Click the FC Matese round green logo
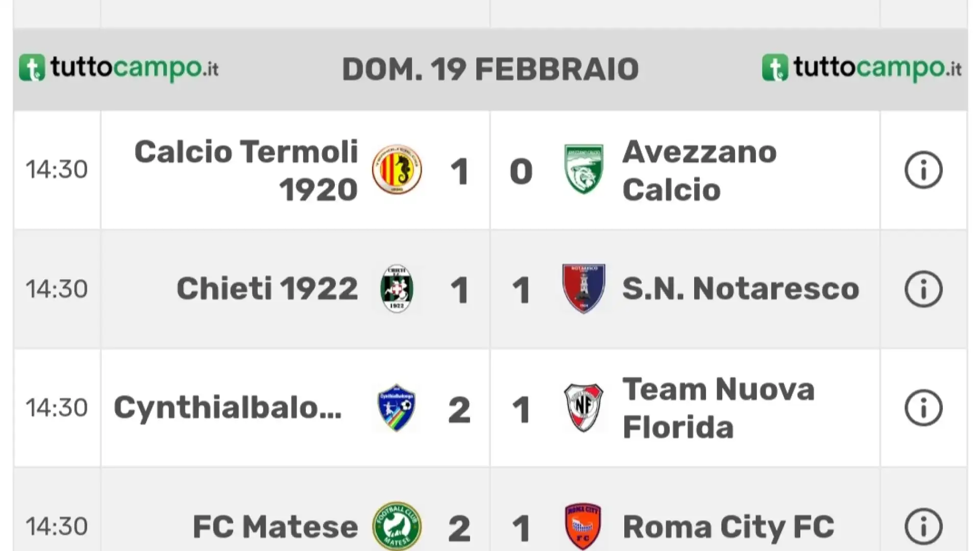This screenshot has height=551, width=980. 397,526
